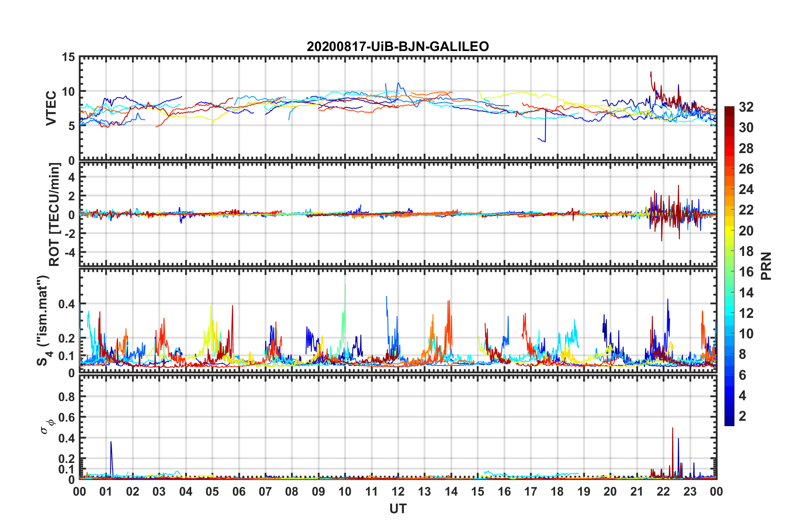Viewport: 796px width, 532px height.
Task: Click x-axis hour label 23
Action: pyautogui.click(x=690, y=491)
